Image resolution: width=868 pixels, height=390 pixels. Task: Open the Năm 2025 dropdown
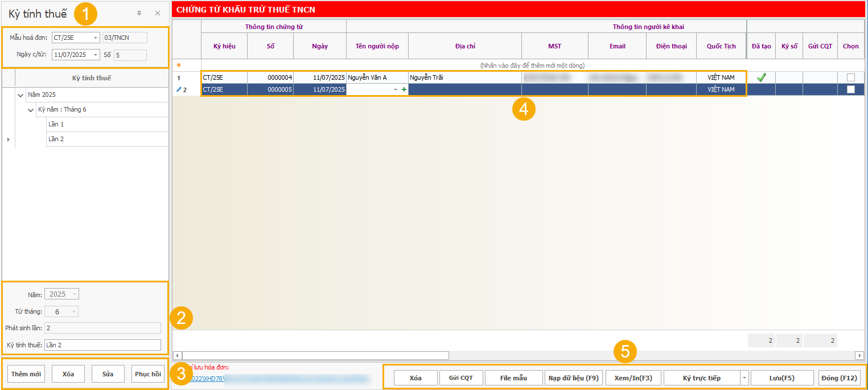point(75,294)
